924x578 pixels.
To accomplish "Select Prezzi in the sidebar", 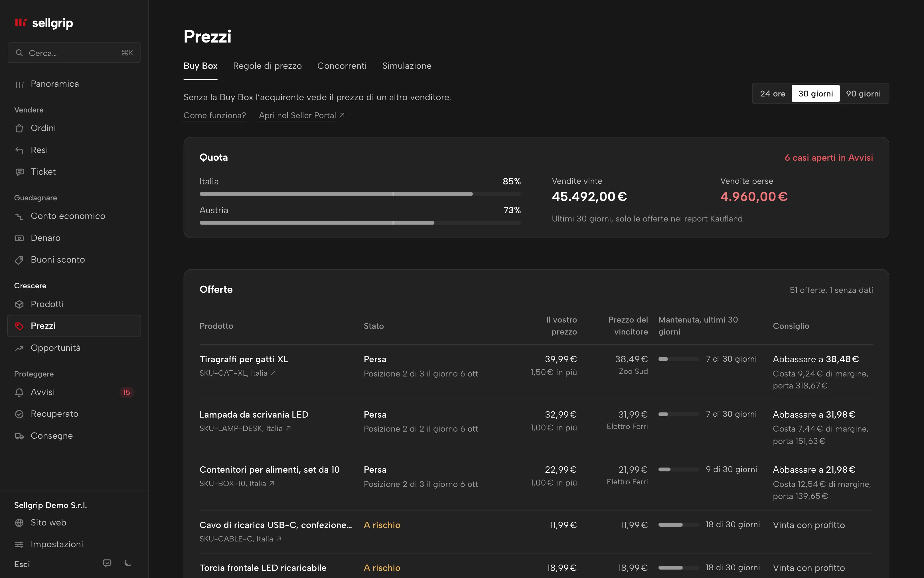I will coord(74,326).
